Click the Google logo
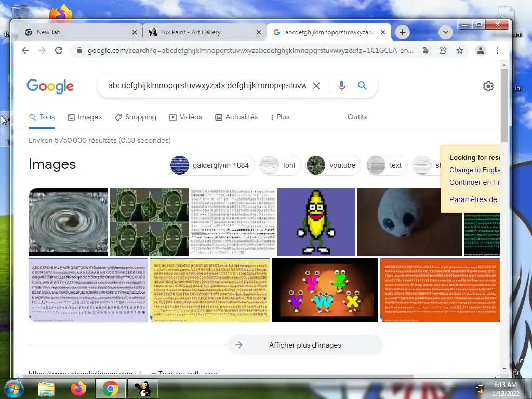The width and height of the screenshot is (532, 399). point(50,86)
